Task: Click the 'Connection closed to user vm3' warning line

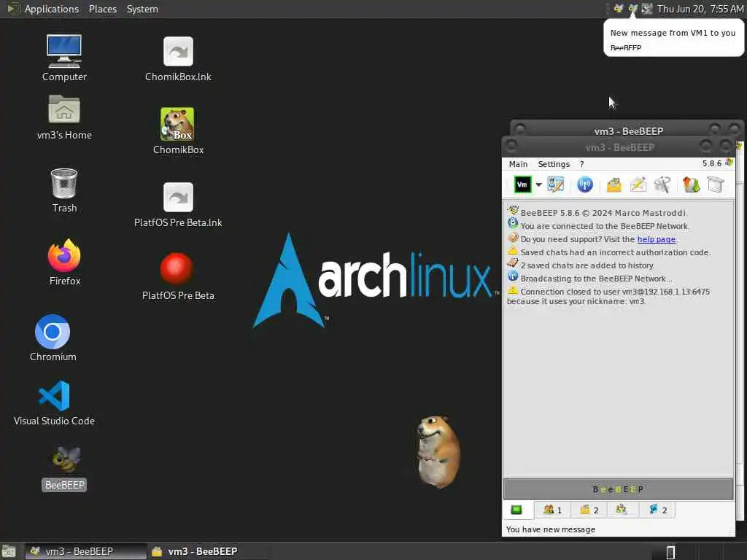Action: tap(608, 296)
